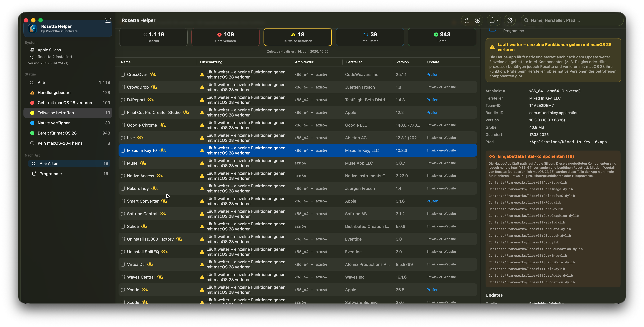Image resolution: width=644 pixels, height=327 pixels.
Task: Open Entwickler-Website for Live
Action: 441,138
